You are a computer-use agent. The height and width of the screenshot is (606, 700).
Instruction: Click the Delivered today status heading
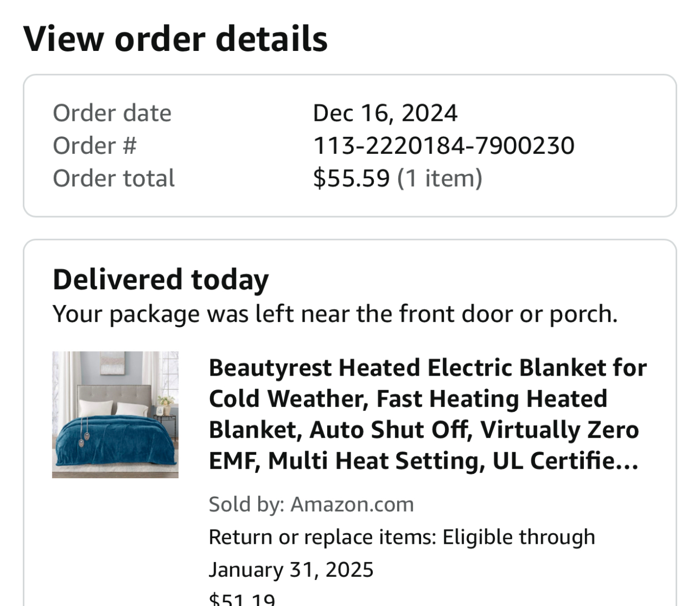click(x=161, y=280)
